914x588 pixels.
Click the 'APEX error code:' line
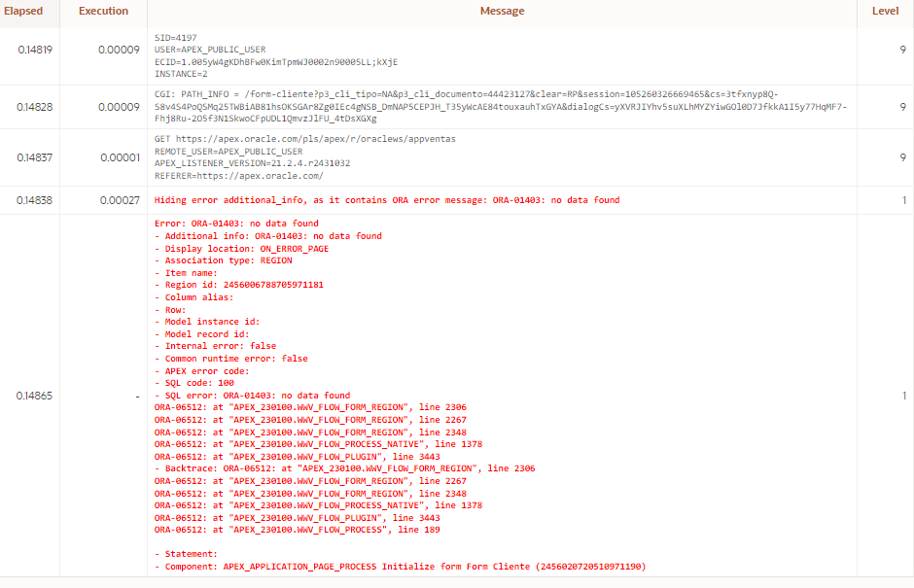click(201, 371)
